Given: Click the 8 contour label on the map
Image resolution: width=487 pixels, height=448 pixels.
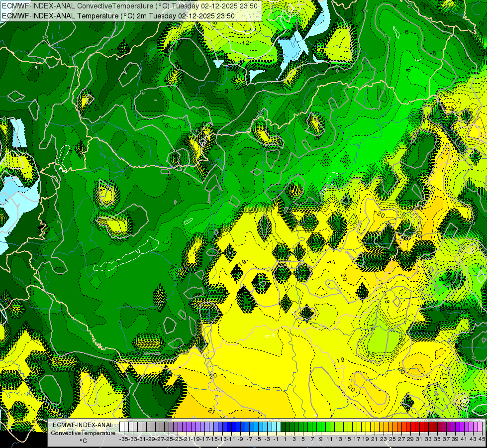Looking at the screenshot, I should [x=408, y=70].
